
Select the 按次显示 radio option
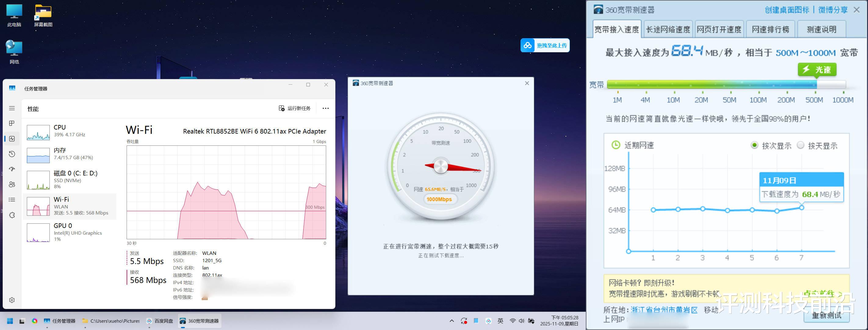(755, 145)
